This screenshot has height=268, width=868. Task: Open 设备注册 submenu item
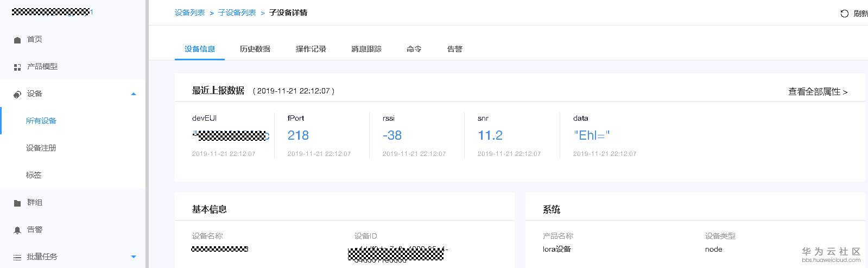click(41, 148)
